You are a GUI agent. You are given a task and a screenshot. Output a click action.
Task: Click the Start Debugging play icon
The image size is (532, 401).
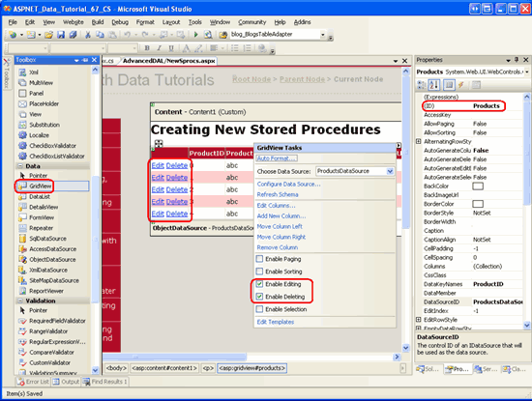(195, 34)
